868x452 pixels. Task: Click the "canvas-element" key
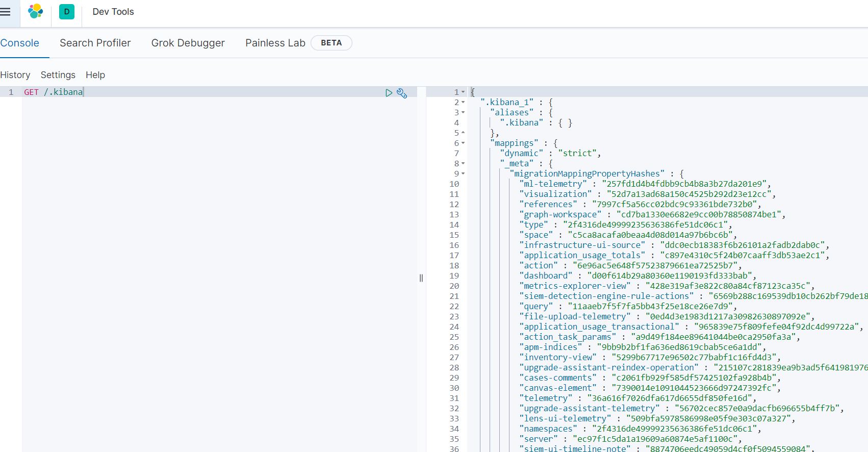[558, 388]
